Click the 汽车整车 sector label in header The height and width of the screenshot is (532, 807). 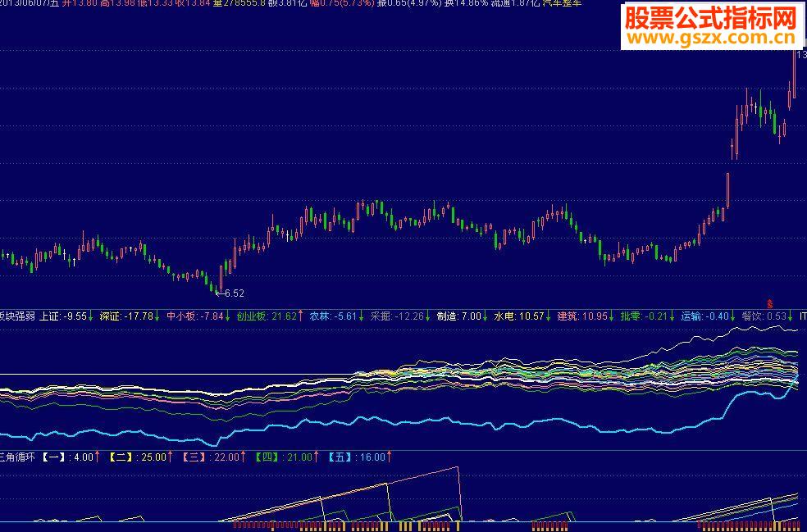pyautogui.click(x=562, y=3)
